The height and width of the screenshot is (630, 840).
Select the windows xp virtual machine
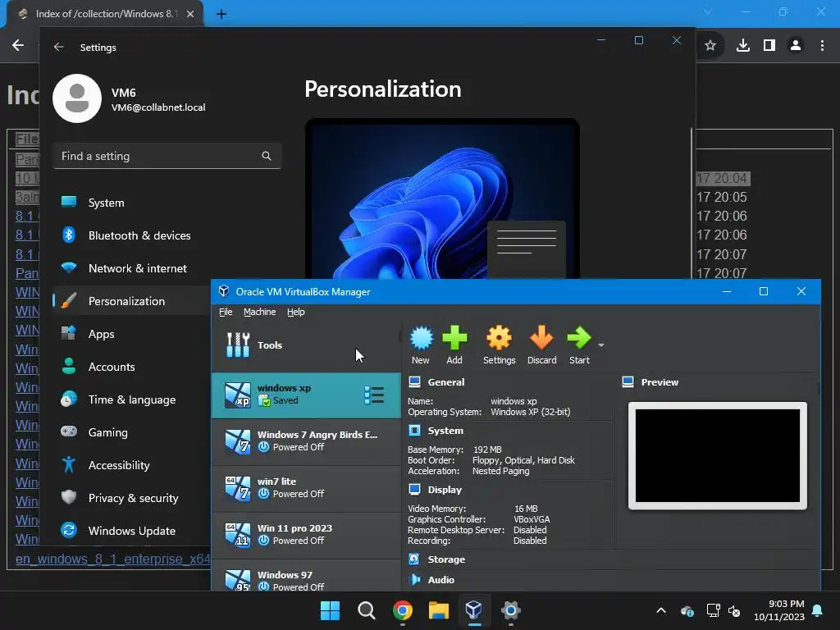coord(306,395)
